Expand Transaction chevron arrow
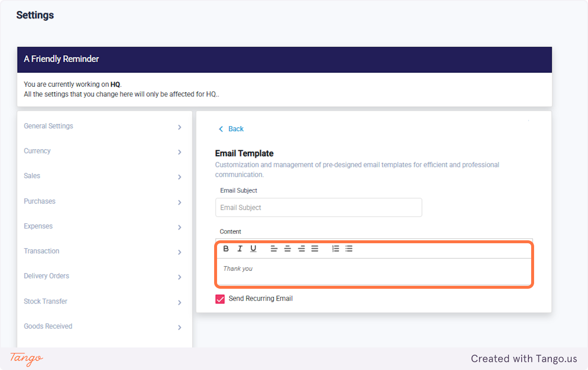This screenshot has width=588, height=370. click(179, 253)
